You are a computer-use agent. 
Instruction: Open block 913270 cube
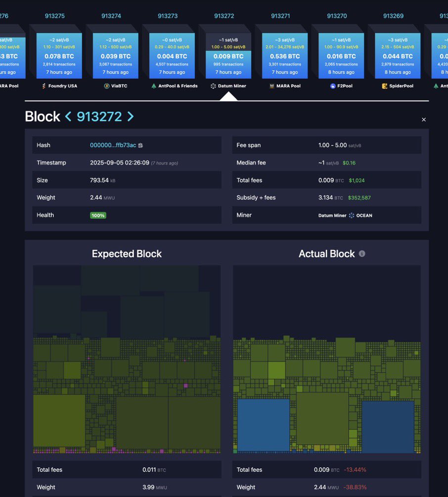coord(341,55)
